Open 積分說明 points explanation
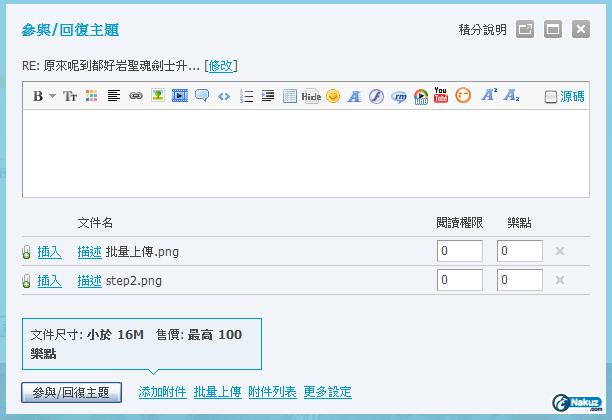This screenshot has width=612, height=420. click(x=482, y=30)
